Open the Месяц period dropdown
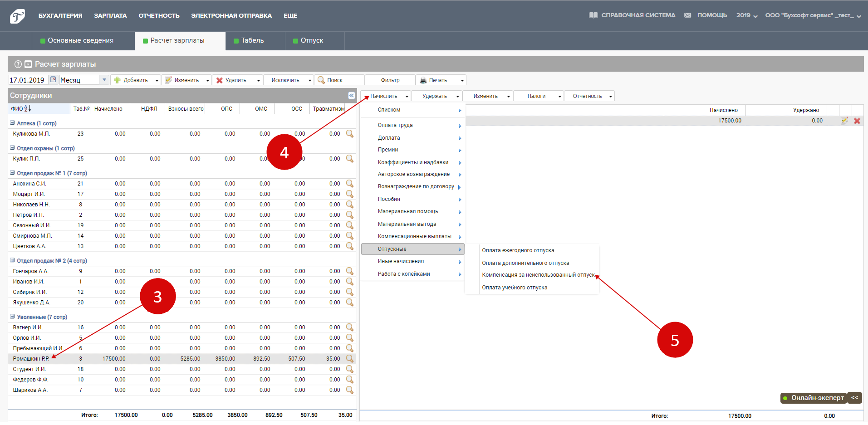Screen dimensions: 868x425 pyautogui.click(x=104, y=80)
